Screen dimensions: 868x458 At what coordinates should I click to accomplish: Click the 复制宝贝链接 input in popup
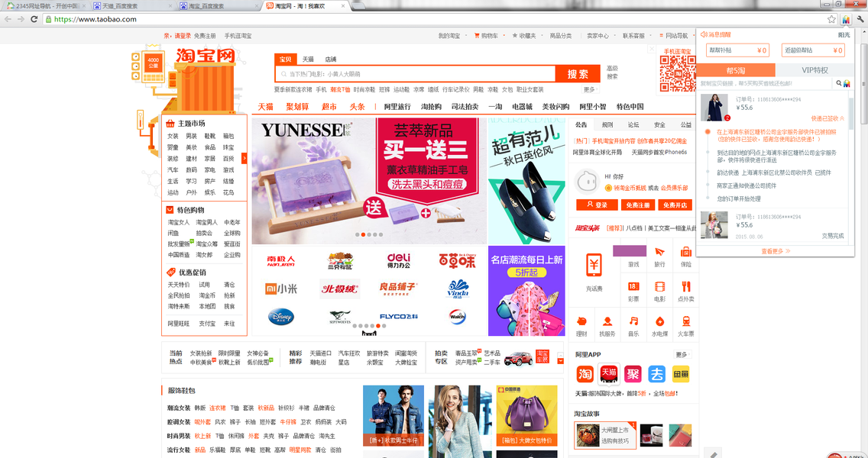click(x=765, y=83)
